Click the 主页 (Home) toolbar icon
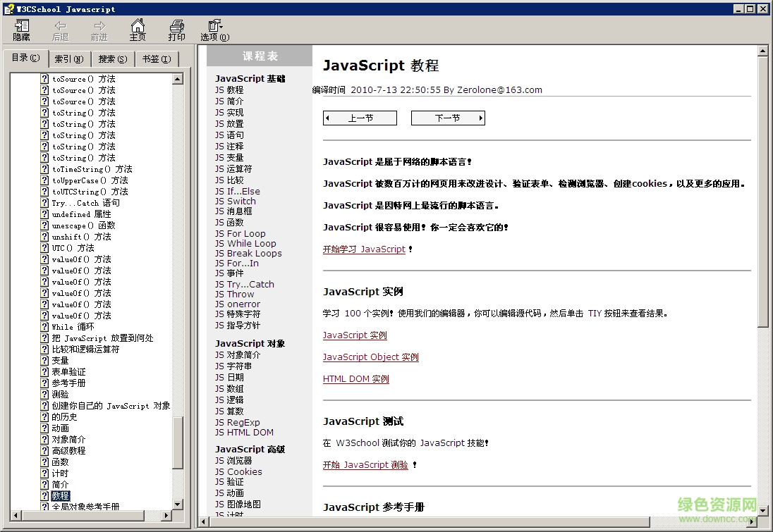 point(138,30)
